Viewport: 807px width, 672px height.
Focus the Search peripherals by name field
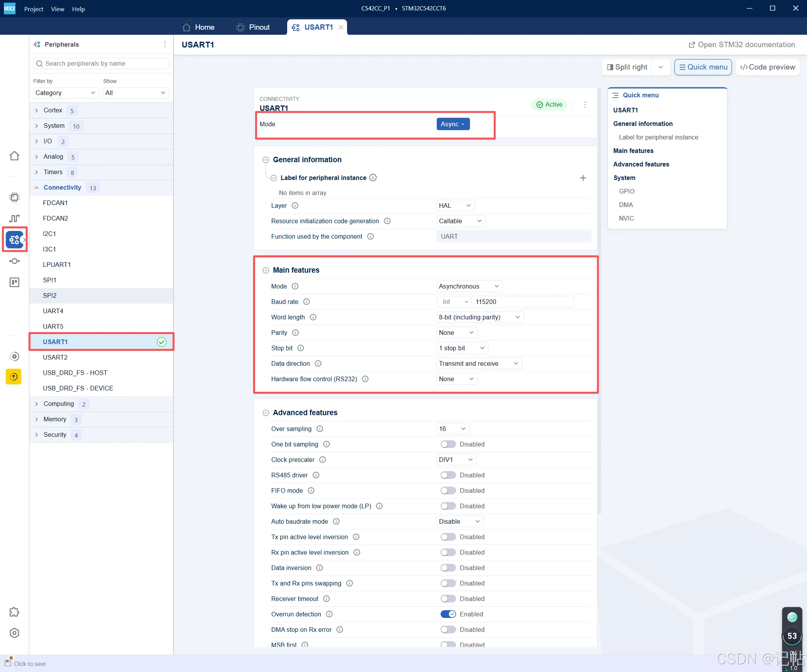pos(101,63)
